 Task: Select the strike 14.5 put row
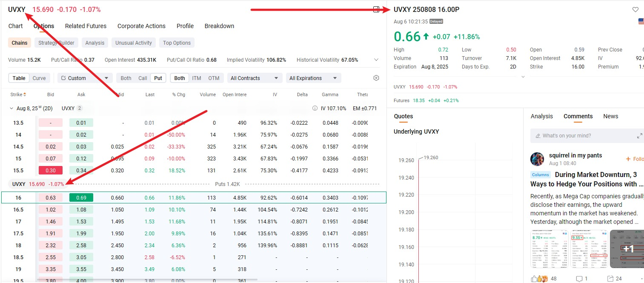click(x=194, y=147)
